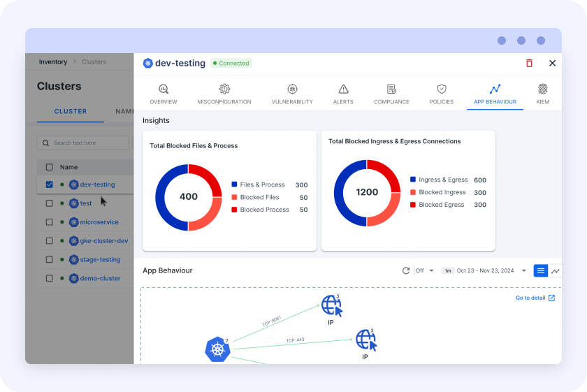Viewport: 587px width, 392px height.
Task: Switch to line graph view icon
Action: click(556, 270)
